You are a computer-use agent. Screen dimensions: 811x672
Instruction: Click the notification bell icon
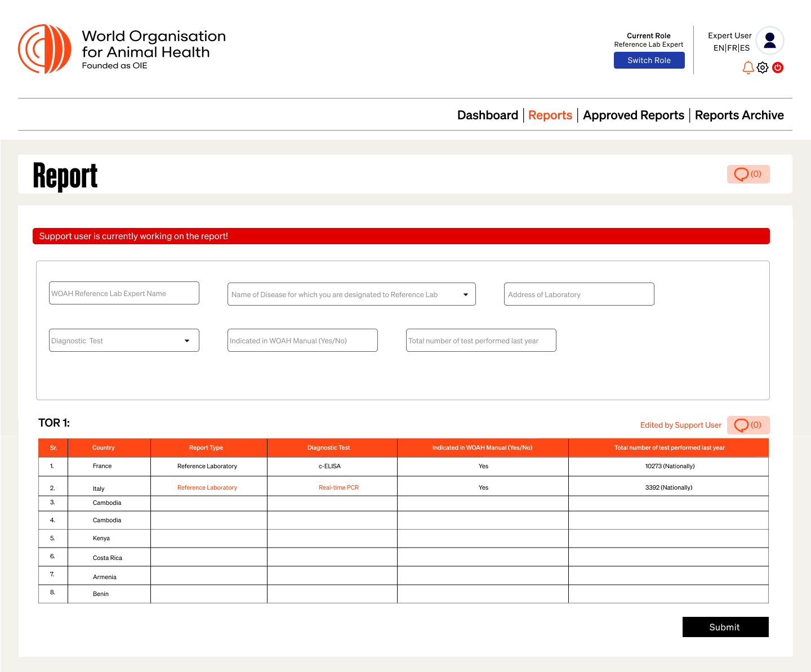(x=748, y=68)
